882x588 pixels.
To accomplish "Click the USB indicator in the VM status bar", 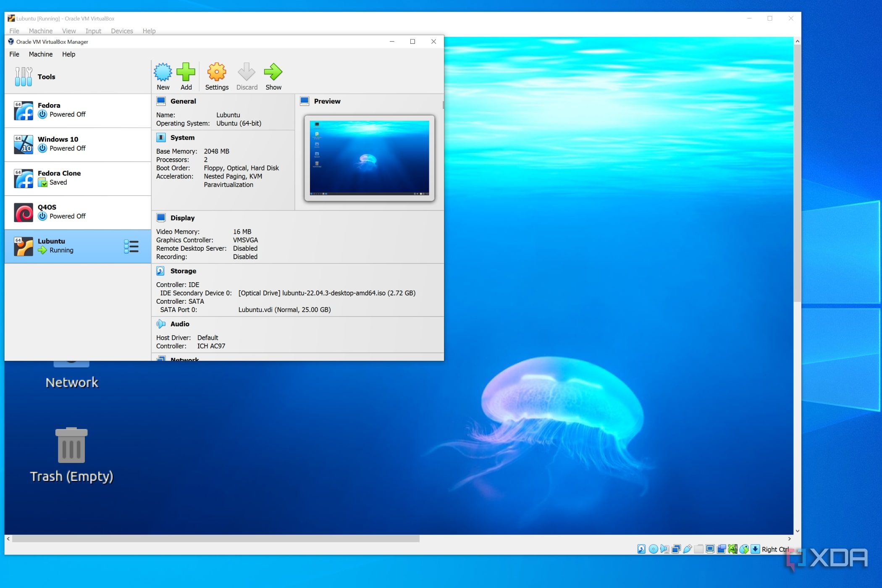I will 688,549.
